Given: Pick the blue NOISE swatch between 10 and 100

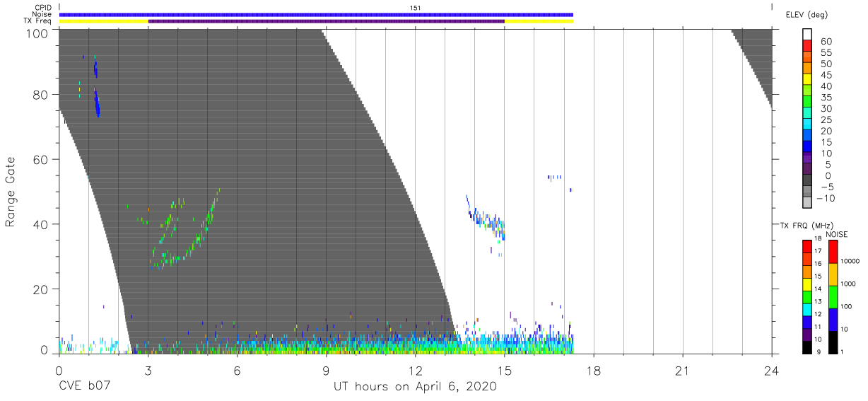Looking at the screenshot, I should coord(833,319).
